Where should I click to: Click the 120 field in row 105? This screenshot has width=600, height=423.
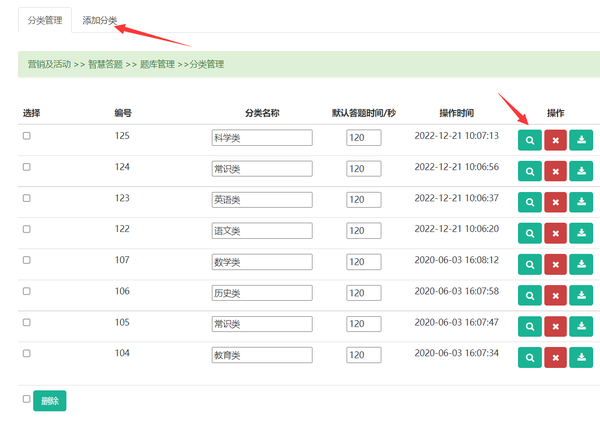(364, 324)
